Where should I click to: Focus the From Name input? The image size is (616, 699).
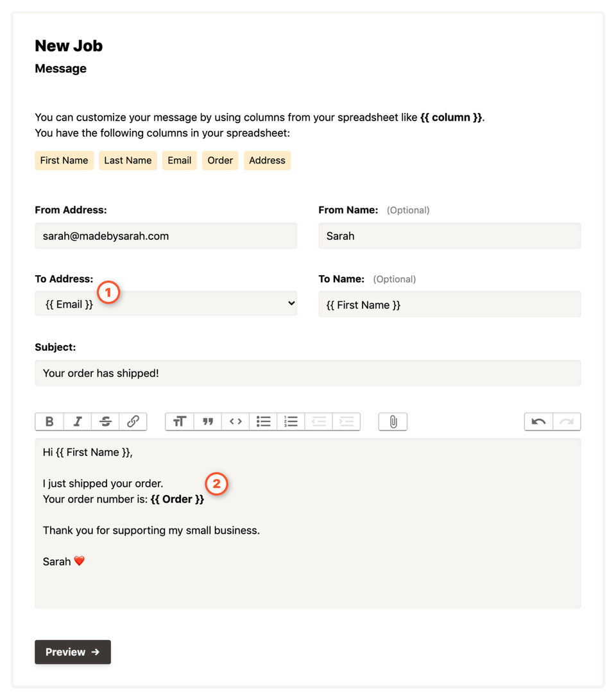pos(449,236)
